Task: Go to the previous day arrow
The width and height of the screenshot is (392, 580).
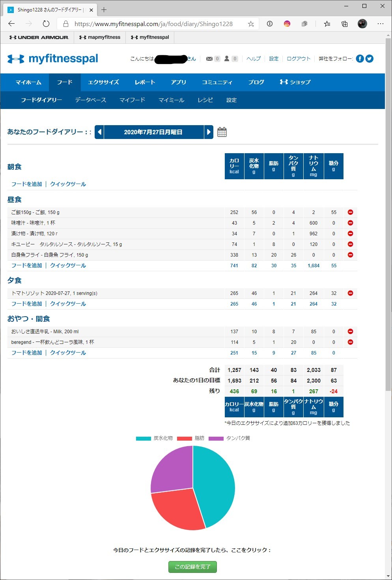Action: pyautogui.click(x=99, y=132)
